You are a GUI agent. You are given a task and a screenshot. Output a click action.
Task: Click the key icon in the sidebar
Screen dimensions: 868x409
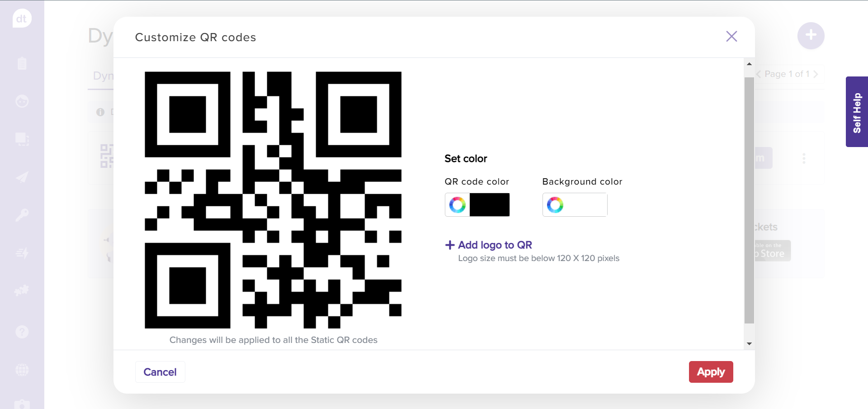click(22, 215)
